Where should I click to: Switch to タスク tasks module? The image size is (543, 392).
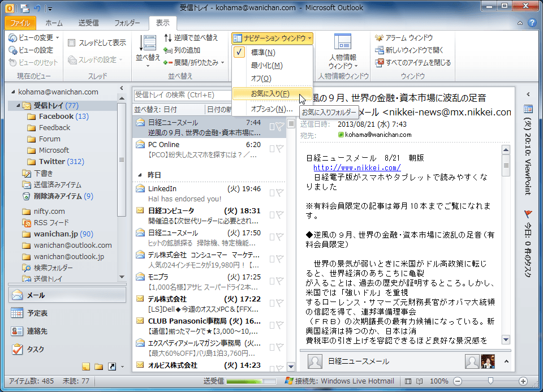tap(67, 349)
